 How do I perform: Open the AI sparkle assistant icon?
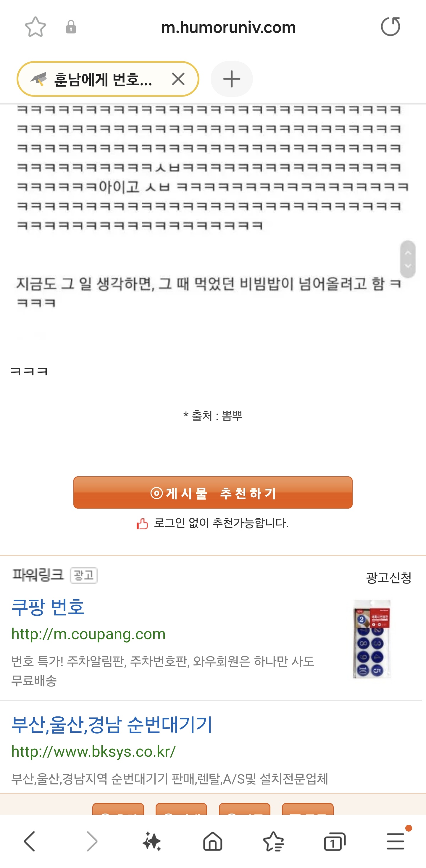click(x=152, y=841)
